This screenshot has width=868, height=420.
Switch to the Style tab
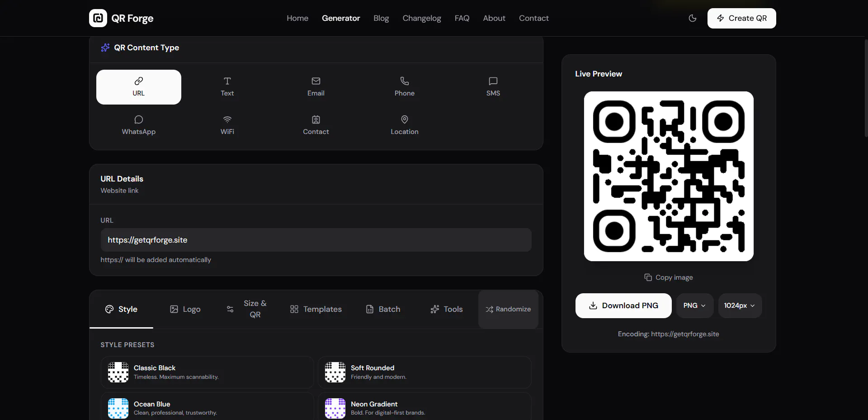click(121, 309)
